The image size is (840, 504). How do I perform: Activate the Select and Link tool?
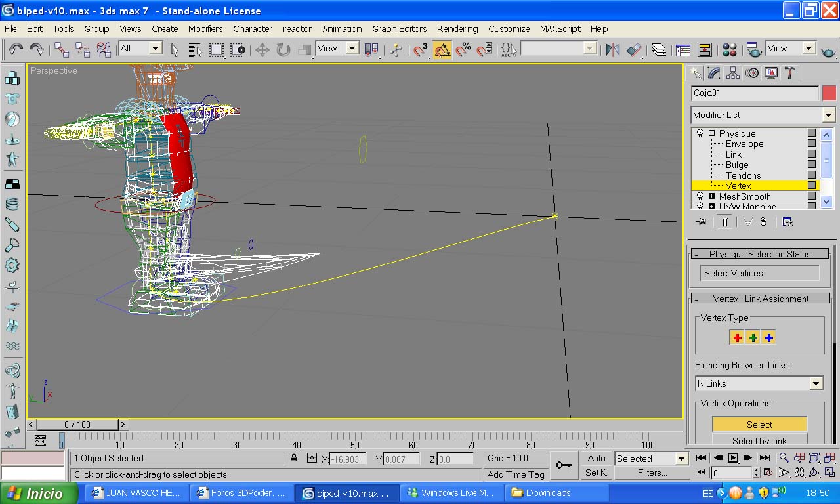(62, 49)
